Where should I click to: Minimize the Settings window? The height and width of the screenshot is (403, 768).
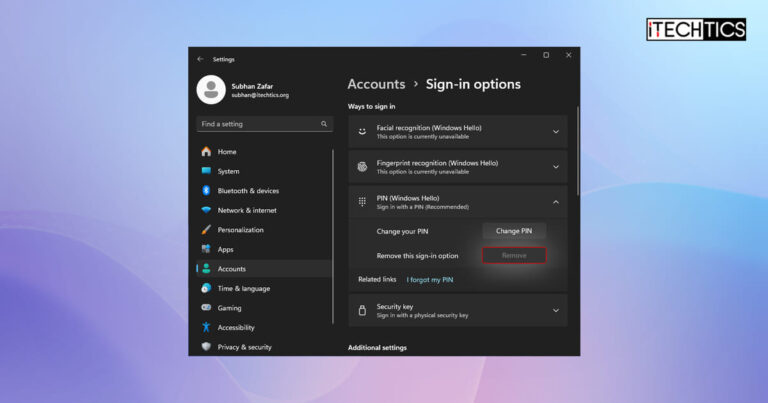tap(524, 55)
